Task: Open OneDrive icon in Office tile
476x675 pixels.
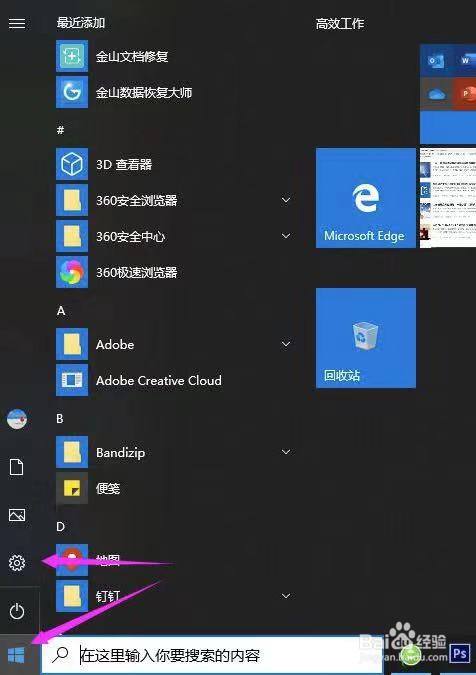Action: pyautogui.click(x=435, y=94)
